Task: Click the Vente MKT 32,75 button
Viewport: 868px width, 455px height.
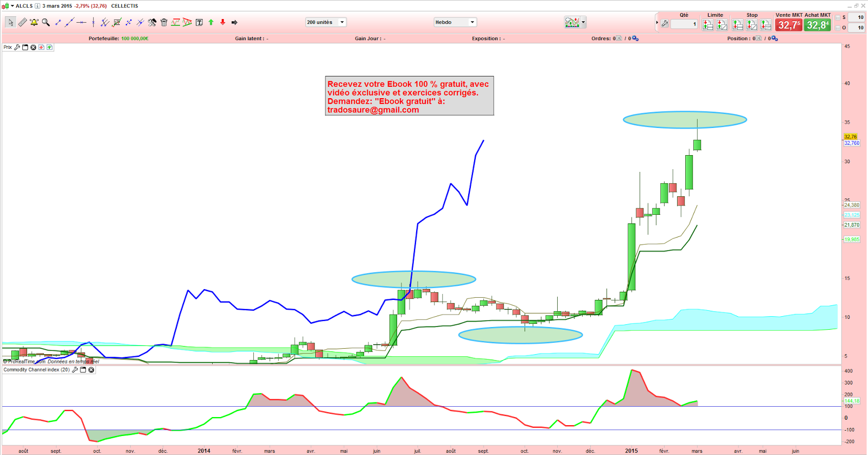Action: [789, 25]
